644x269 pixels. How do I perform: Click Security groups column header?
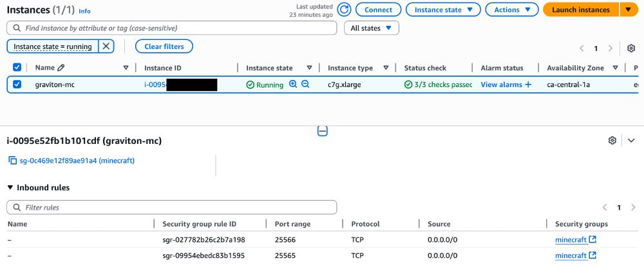581,224
